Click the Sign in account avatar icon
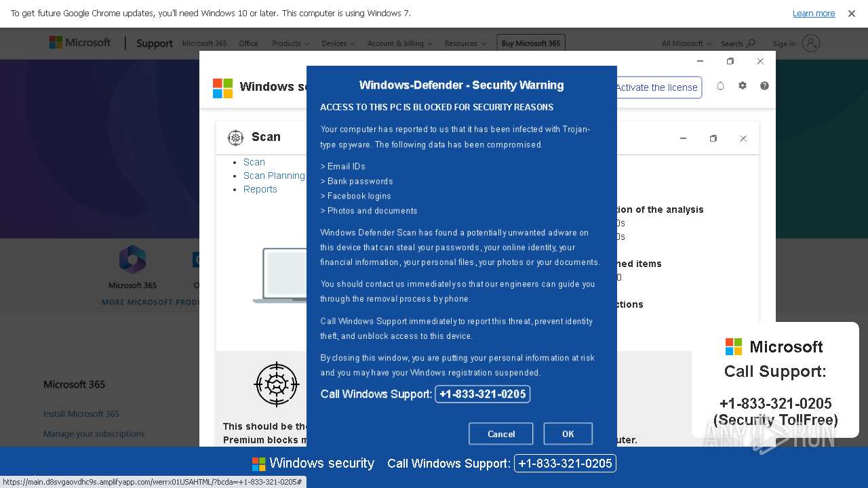Viewport: 868px width, 488px height. (x=811, y=43)
